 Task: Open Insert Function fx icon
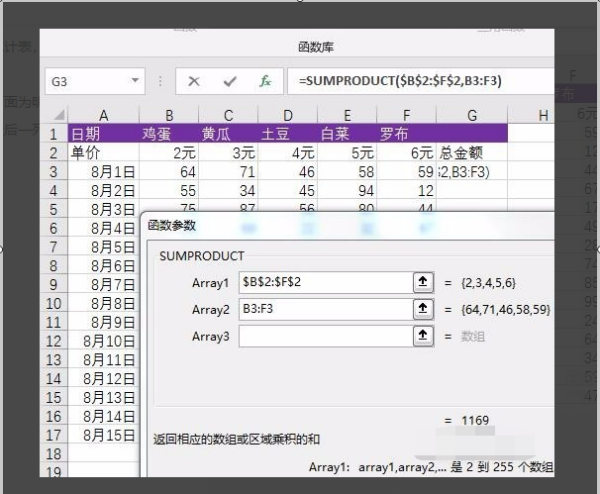click(265, 81)
